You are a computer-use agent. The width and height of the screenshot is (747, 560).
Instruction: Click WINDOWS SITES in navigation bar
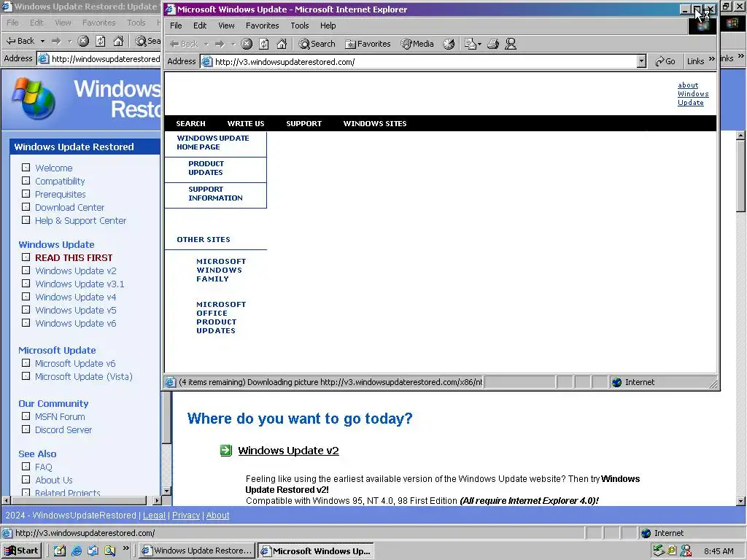(375, 123)
